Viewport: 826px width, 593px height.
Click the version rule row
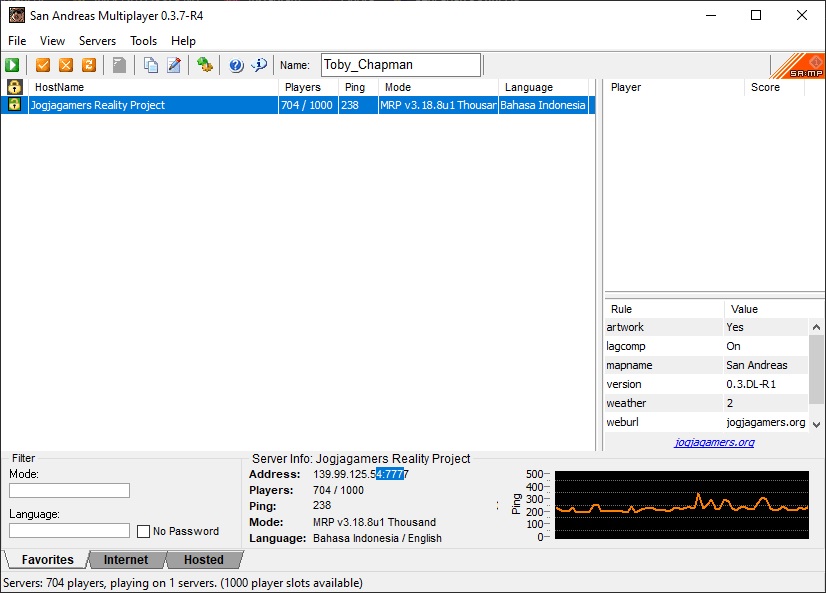[706, 384]
